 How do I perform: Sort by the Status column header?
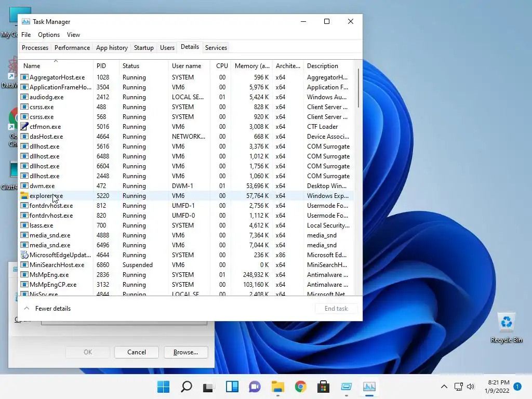click(x=144, y=66)
